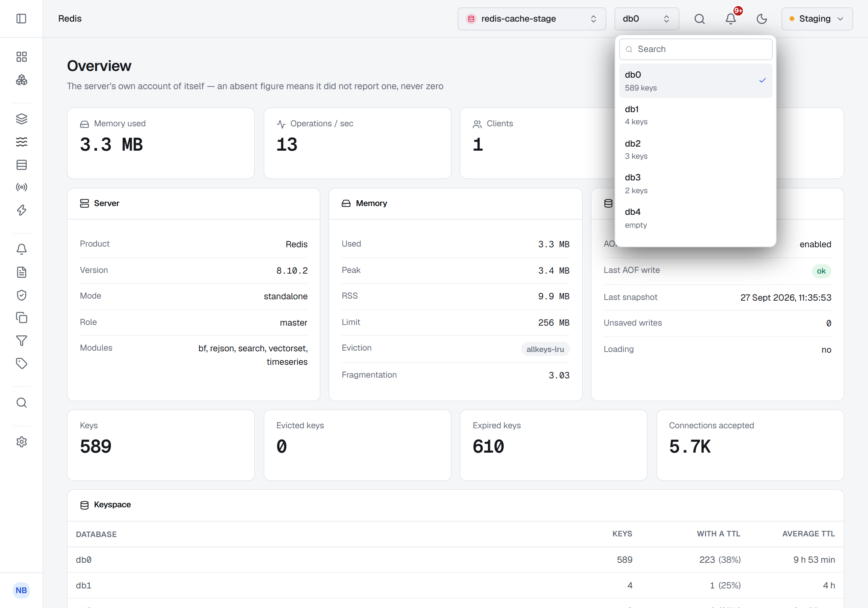868x608 pixels.
Task: Open the tag icon in sidebar
Action: point(22,363)
